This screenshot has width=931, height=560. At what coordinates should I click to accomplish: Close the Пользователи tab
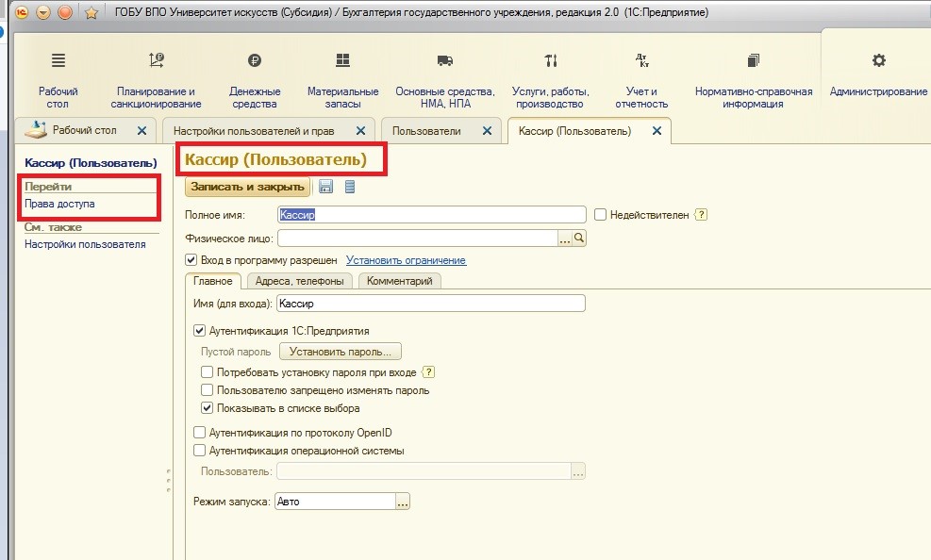487,130
